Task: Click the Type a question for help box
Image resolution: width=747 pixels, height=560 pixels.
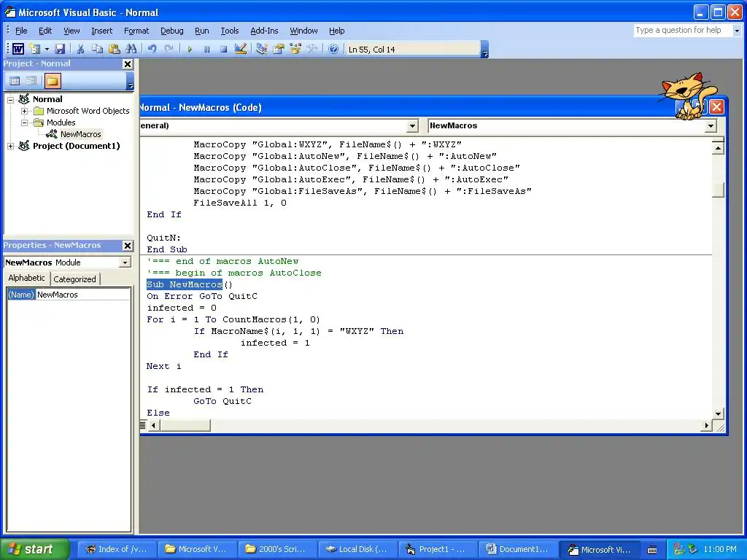Action: (x=682, y=30)
